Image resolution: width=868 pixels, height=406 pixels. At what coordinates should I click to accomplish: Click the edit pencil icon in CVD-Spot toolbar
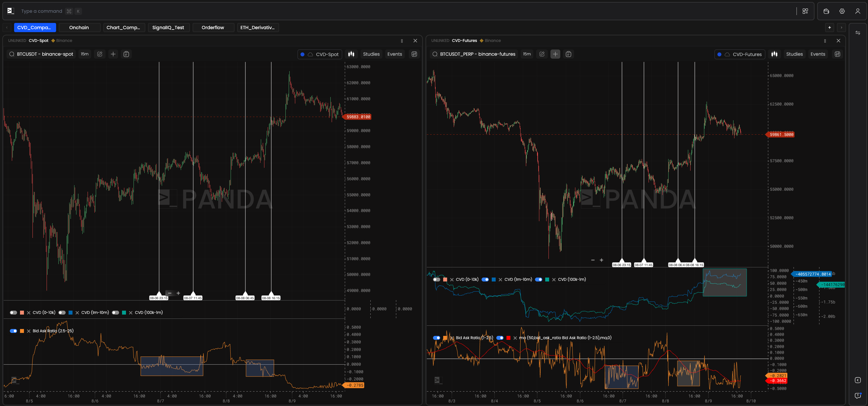point(100,54)
